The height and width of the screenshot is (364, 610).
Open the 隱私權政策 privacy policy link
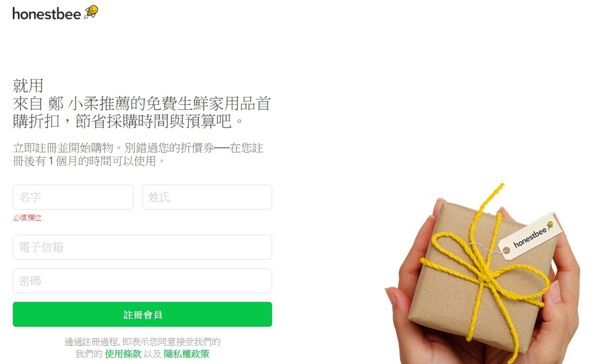click(186, 354)
